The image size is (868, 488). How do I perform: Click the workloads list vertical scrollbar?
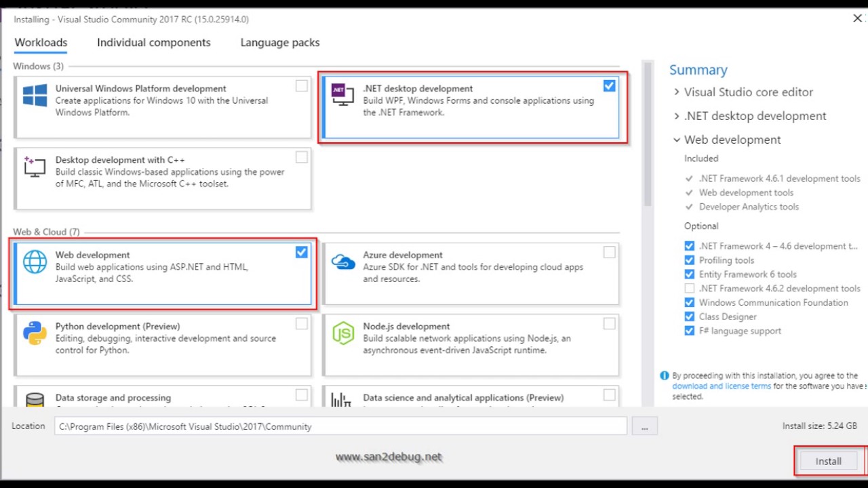tap(648, 136)
